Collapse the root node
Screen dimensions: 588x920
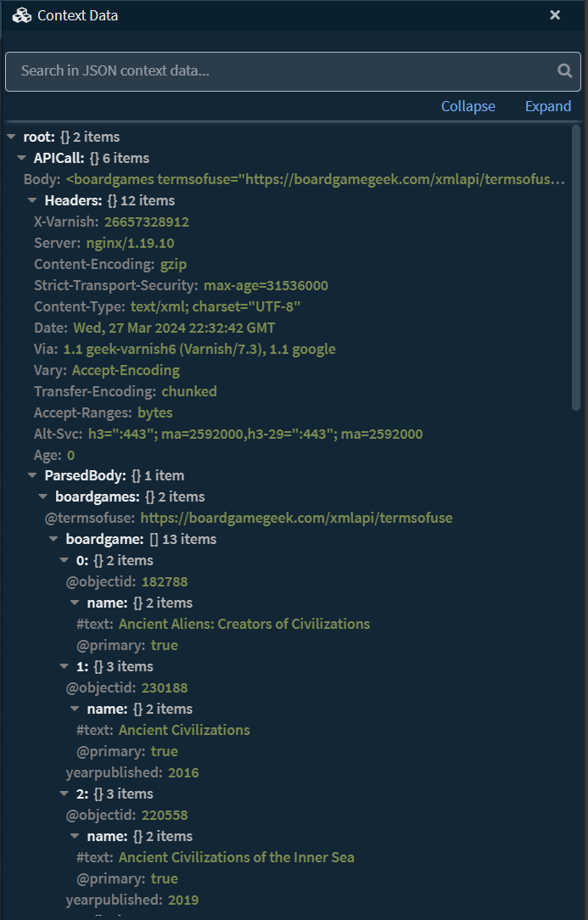click(x=10, y=136)
